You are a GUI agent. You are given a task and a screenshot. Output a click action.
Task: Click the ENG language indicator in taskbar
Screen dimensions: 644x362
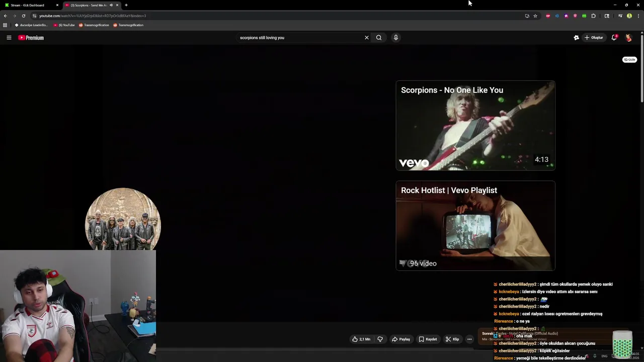[604, 356]
